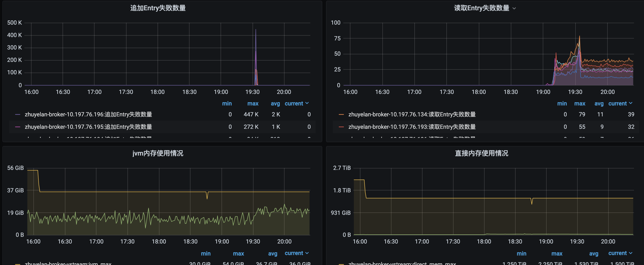
Task: Toggle series zhuyelan-broker-10.197.76.196 追加Entry legend label
Action: click(88, 114)
